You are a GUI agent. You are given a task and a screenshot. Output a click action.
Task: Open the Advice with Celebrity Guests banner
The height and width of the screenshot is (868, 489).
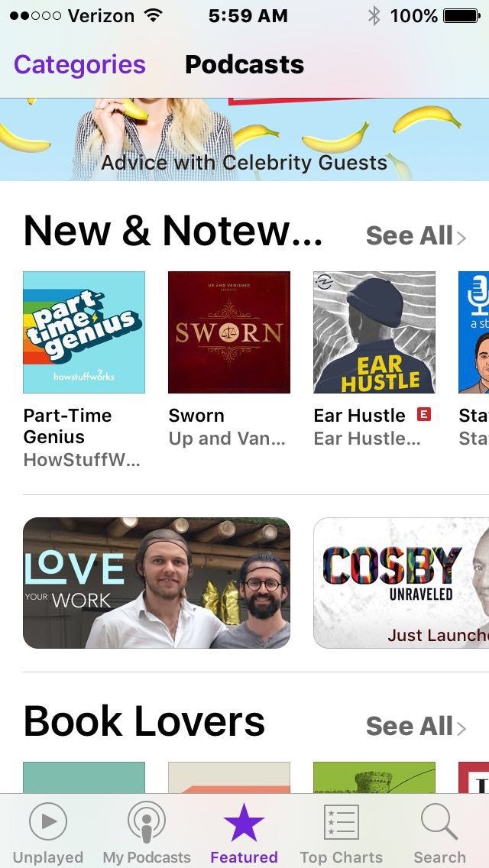pyautogui.click(x=244, y=140)
